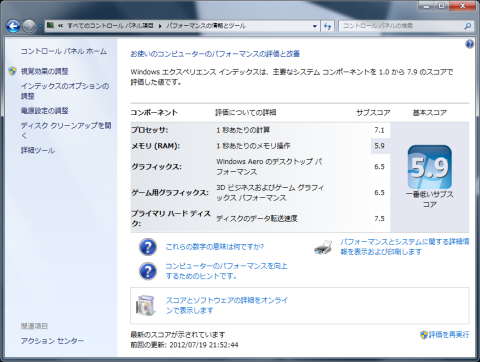The height and width of the screenshot is (362, 480).
Task: Click the address bar refresh button
Action: tap(327, 26)
